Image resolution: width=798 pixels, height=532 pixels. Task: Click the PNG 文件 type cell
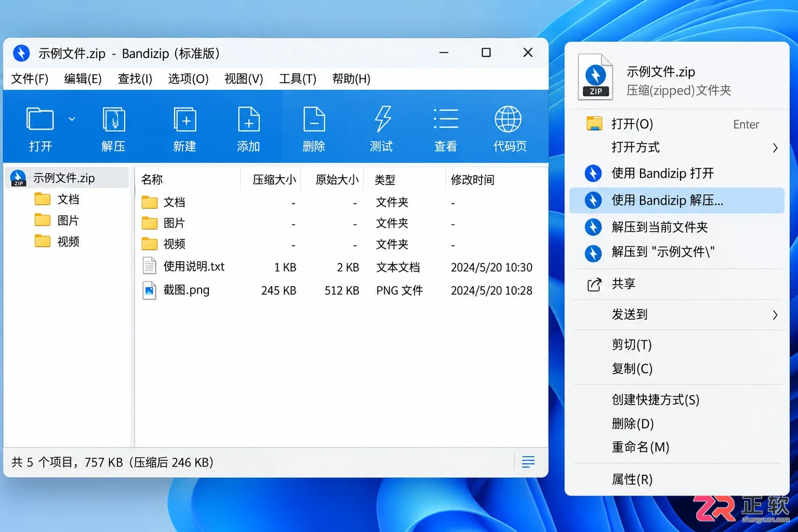point(400,290)
